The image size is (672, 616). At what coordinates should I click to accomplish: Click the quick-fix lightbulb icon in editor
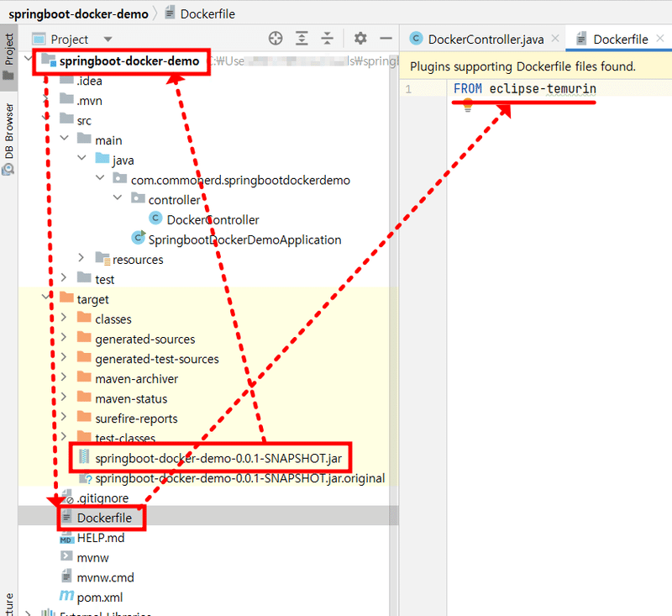468,105
